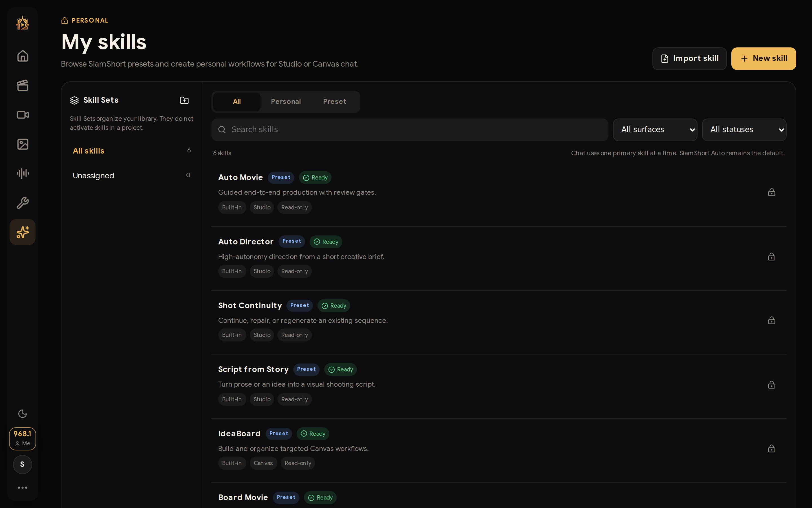The image size is (812, 508).
Task: Switch to the All tab
Action: click(x=237, y=102)
